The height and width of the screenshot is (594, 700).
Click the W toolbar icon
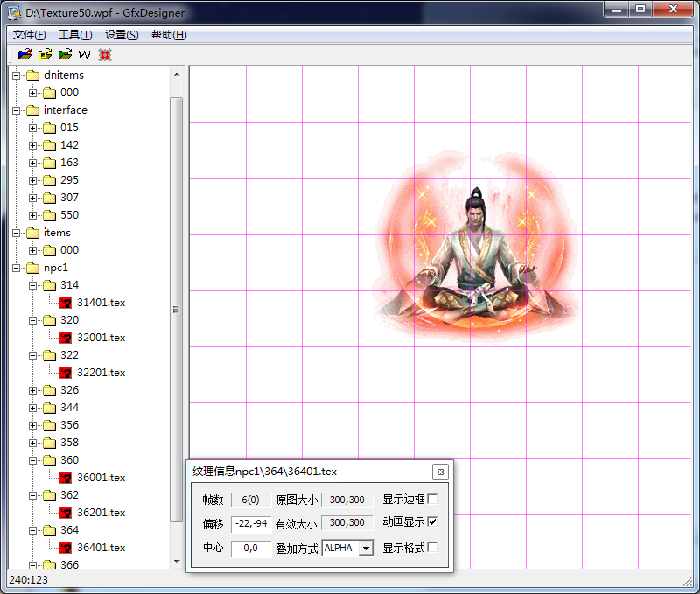pyautogui.click(x=84, y=54)
